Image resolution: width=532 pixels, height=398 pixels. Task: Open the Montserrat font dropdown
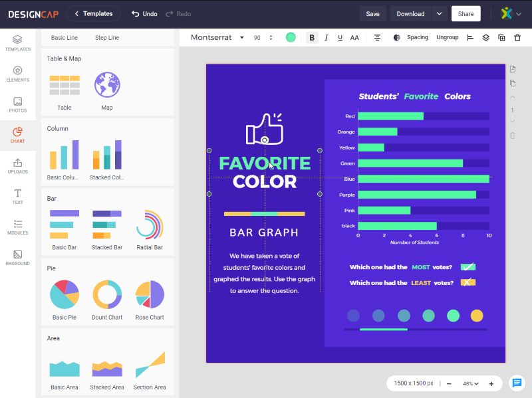pyautogui.click(x=217, y=37)
